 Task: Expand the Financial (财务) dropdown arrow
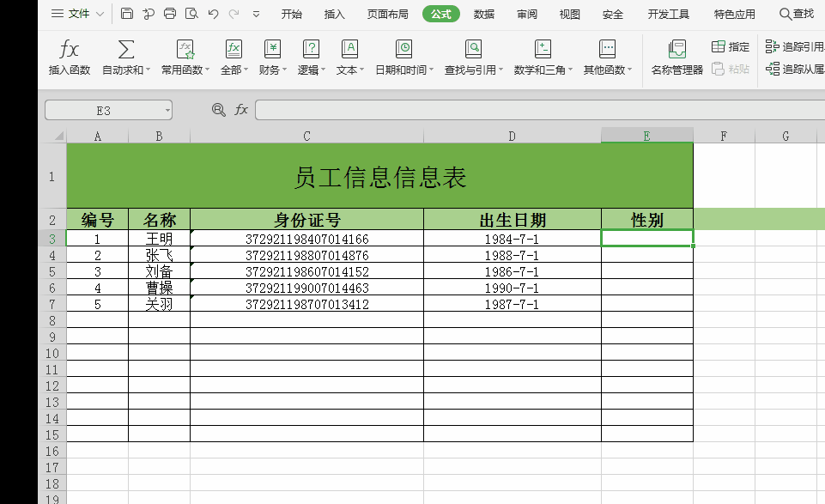[x=285, y=70]
